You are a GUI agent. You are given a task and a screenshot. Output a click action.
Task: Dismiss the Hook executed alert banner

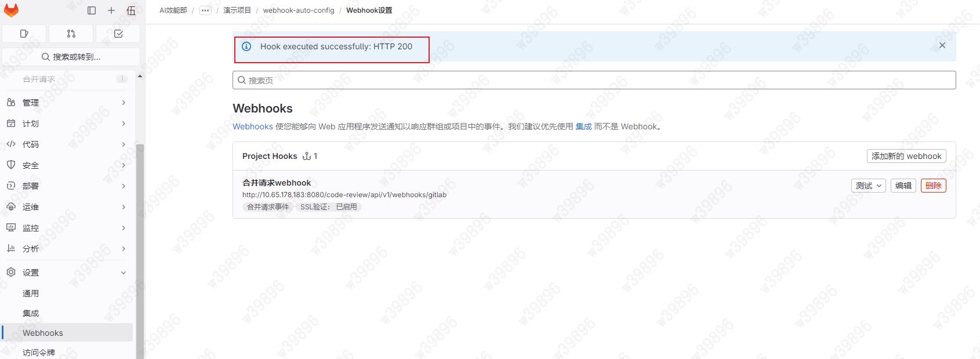[x=942, y=45]
